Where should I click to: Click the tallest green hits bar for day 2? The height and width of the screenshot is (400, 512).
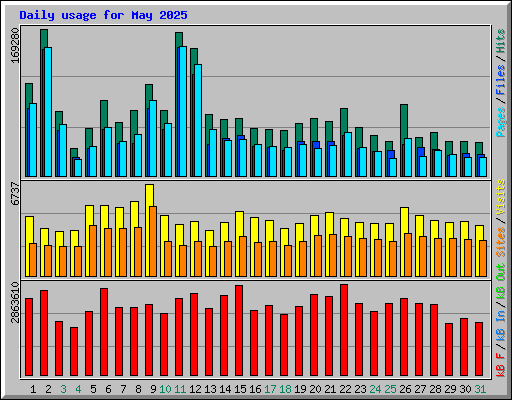click(x=44, y=38)
